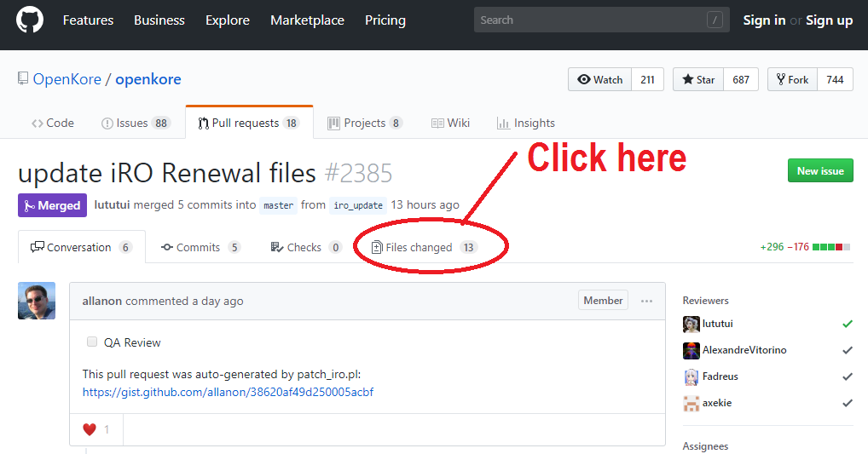Click the purple Merged status badge
Image resolution: width=868 pixels, height=454 pixels.
(x=52, y=205)
